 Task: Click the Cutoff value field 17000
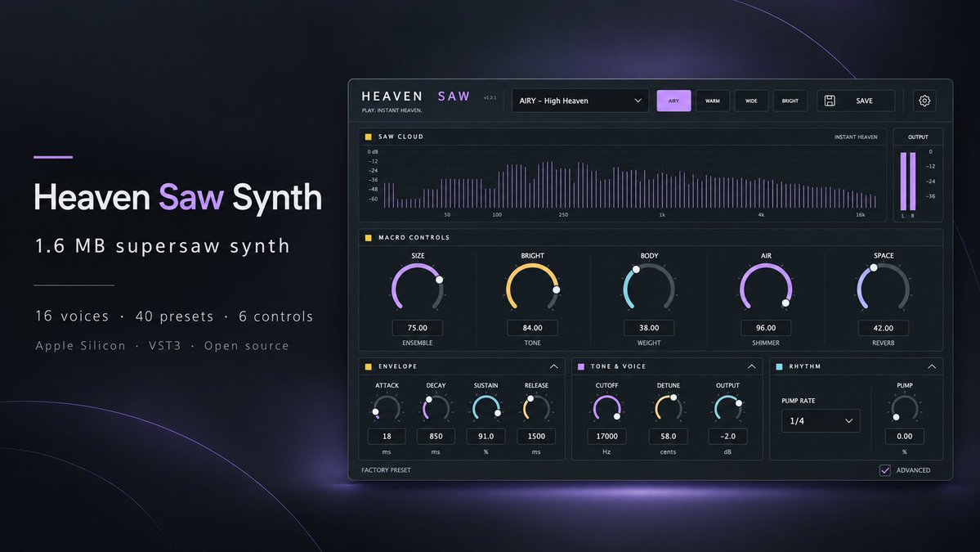click(606, 437)
